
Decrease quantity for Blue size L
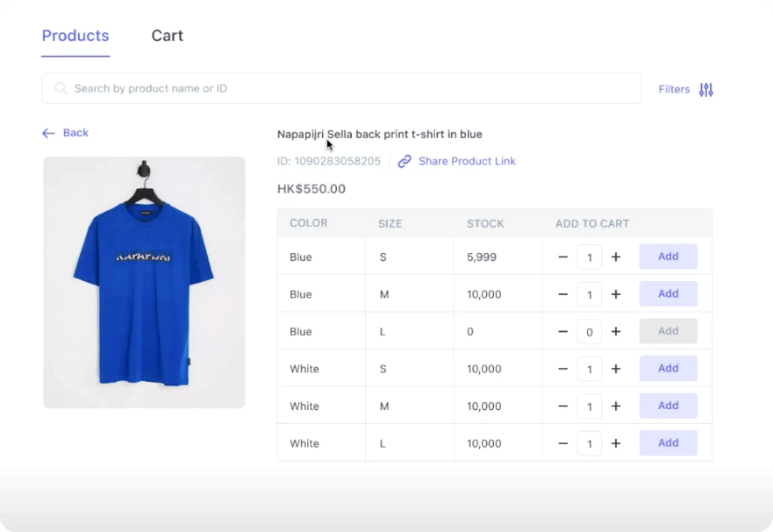point(562,331)
